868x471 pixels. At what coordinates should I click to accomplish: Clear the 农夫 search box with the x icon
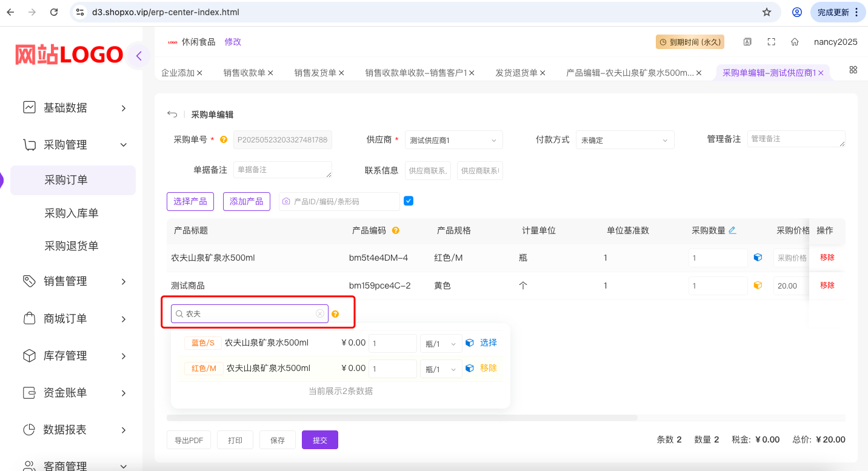click(320, 313)
